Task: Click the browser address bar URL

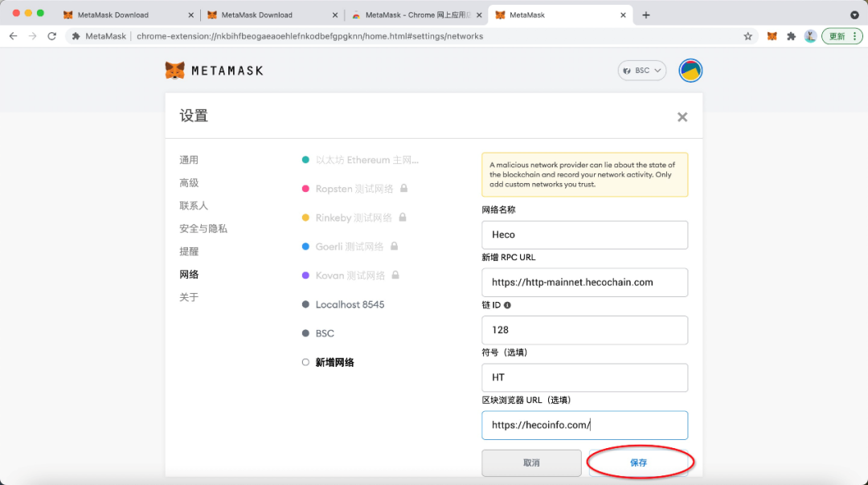Action: click(x=310, y=36)
